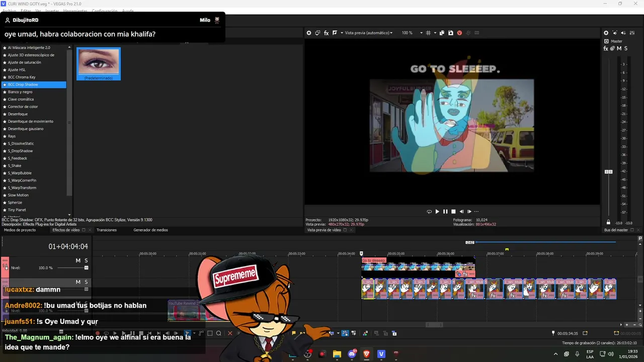Click the Master bus FX button
The height and width of the screenshot is (362, 644).
(606, 48)
